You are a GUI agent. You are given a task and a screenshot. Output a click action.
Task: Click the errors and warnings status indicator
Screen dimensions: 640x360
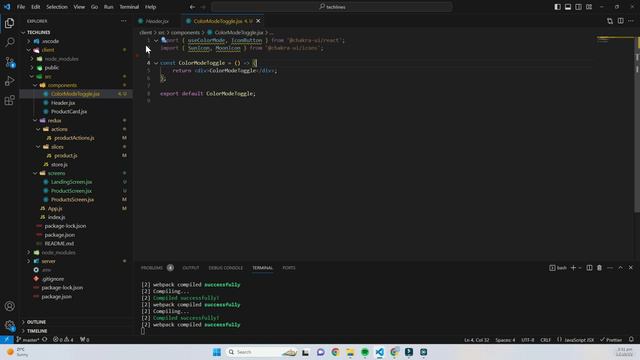coord(63,340)
